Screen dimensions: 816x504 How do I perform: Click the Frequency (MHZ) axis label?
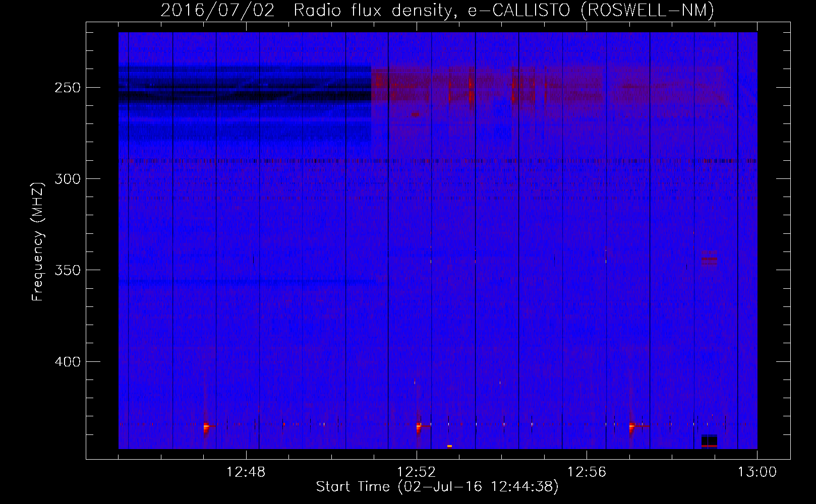[38, 241]
